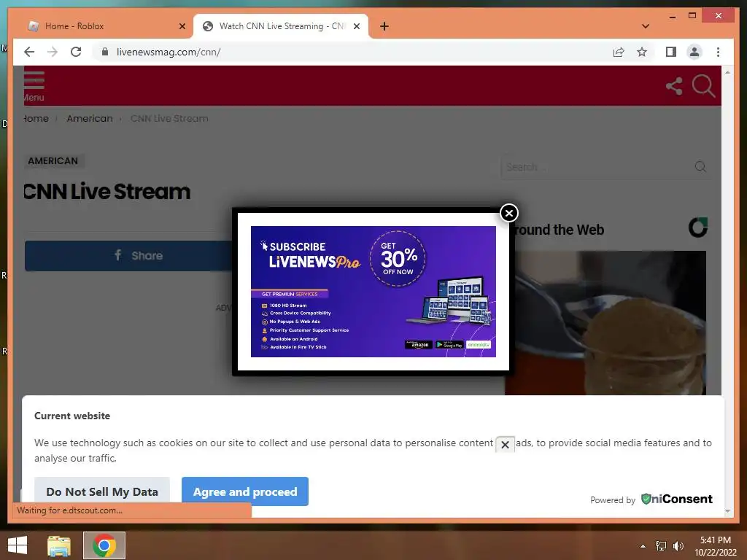The width and height of the screenshot is (747, 560).
Task: Click the volume speaker tray icon
Action: coord(678,546)
